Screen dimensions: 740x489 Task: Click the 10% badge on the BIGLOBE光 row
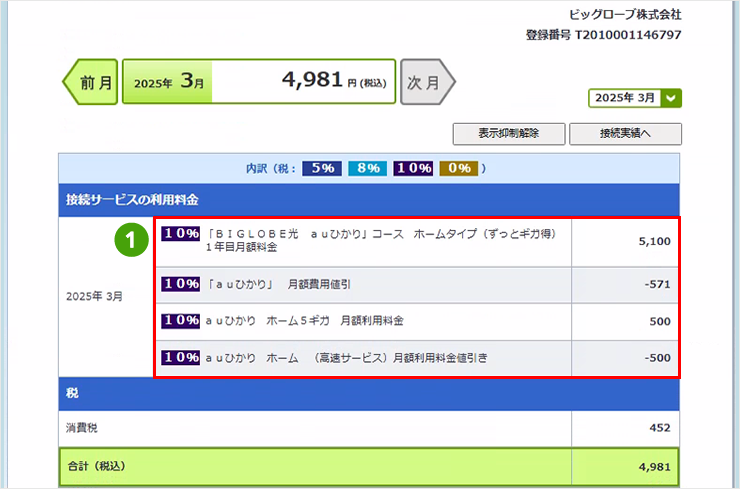181,233
